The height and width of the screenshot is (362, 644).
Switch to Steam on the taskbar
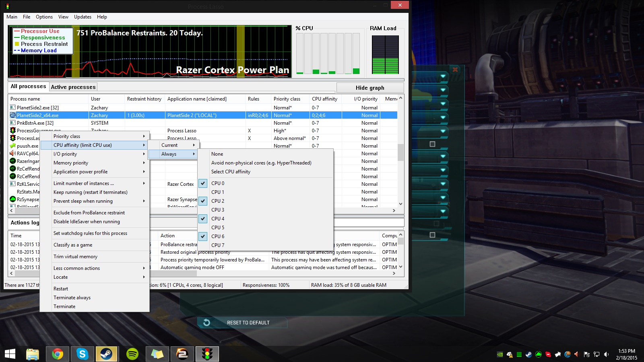107,354
